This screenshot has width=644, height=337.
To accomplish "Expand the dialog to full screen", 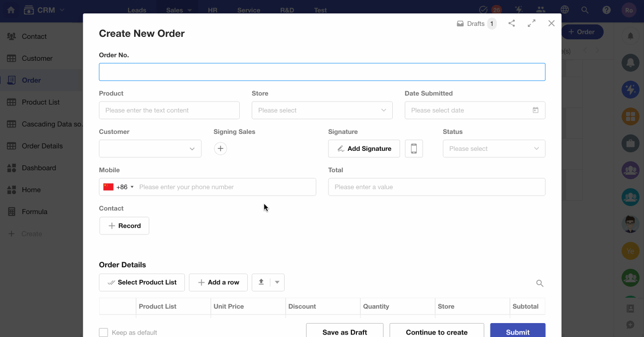I will pyautogui.click(x=531, y=23).
